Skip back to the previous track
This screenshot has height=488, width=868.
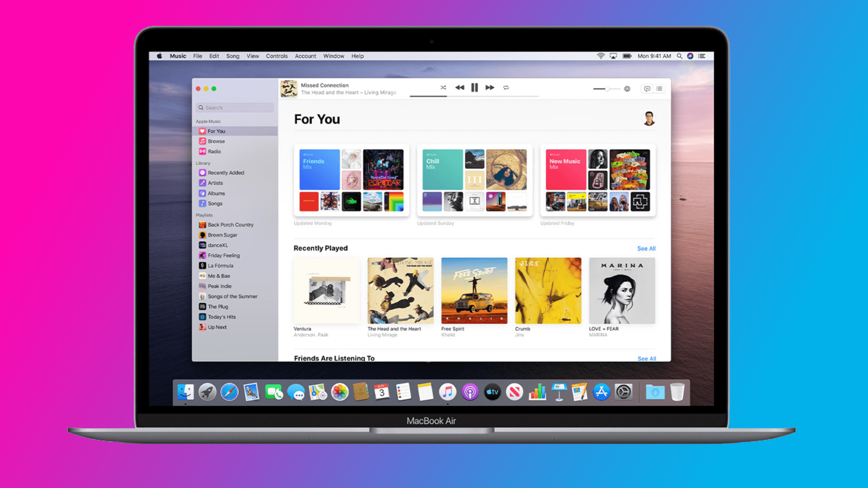pyautogui.click(x=460, y=87)
